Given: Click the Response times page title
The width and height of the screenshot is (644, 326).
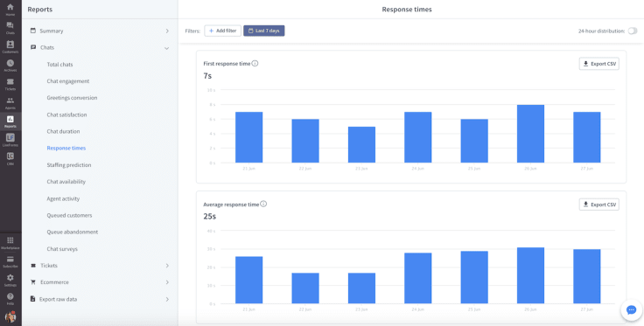Looking at the screenshot, I should click(x=407, y=10).
